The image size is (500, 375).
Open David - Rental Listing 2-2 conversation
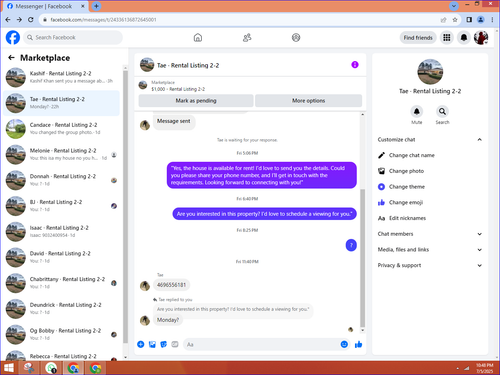click(61, 257)
